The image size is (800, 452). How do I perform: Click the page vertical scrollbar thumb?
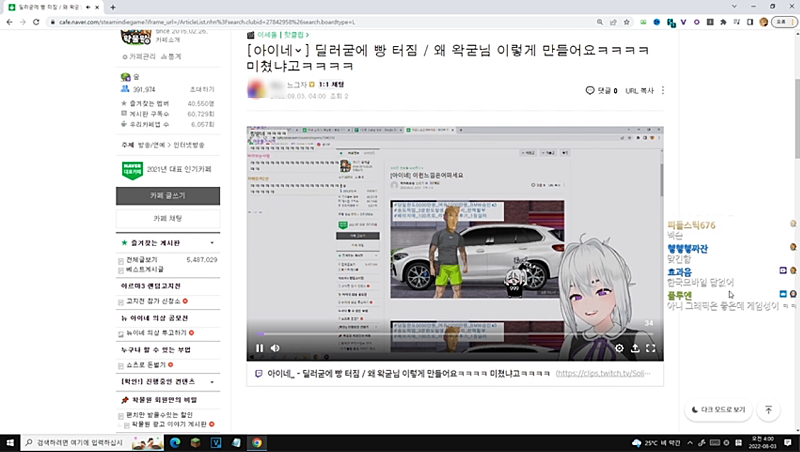(797, 118)
